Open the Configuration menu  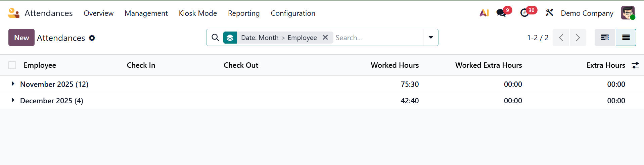click(293, 13)
